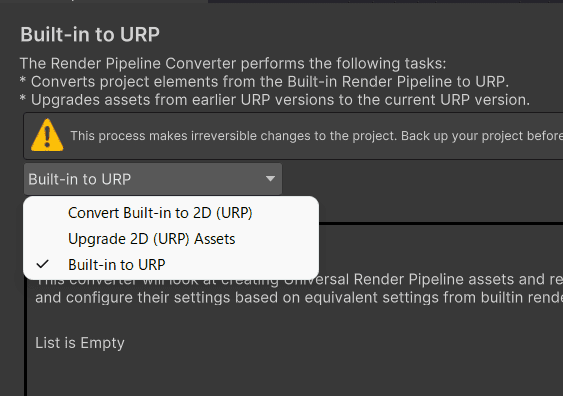Screen dimensions: 563x396
Task: Click the Built-in to URP heading
Action: point(90,34)
